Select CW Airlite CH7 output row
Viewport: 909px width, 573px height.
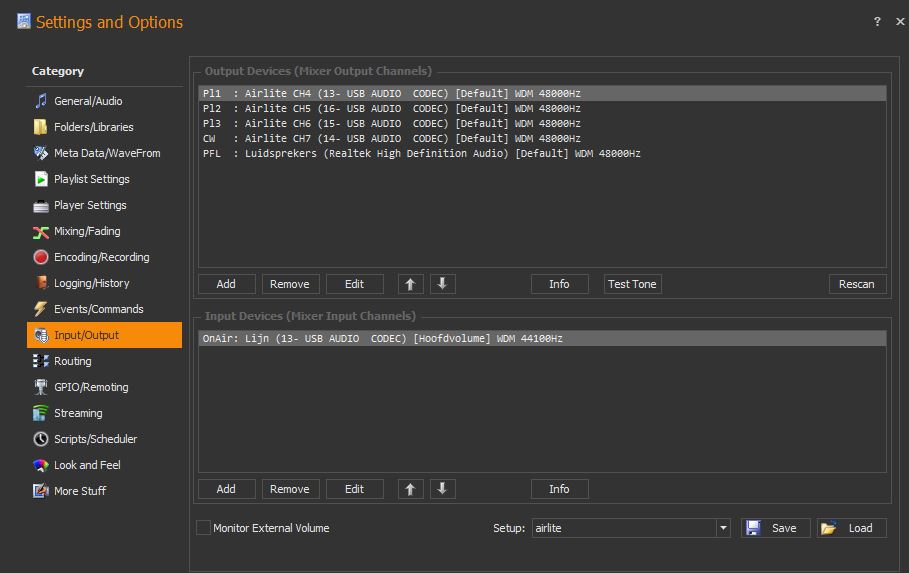pos(542,139)
